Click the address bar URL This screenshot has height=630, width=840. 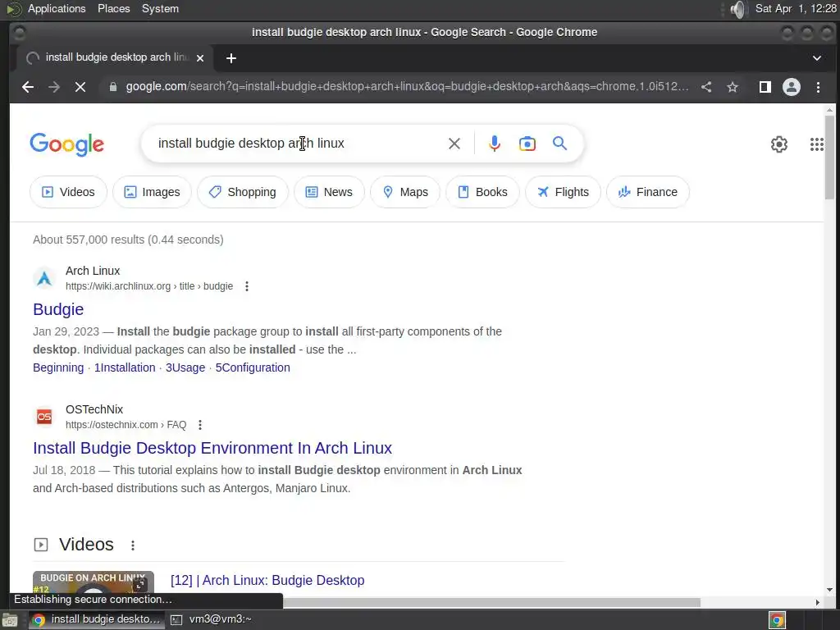407,87
